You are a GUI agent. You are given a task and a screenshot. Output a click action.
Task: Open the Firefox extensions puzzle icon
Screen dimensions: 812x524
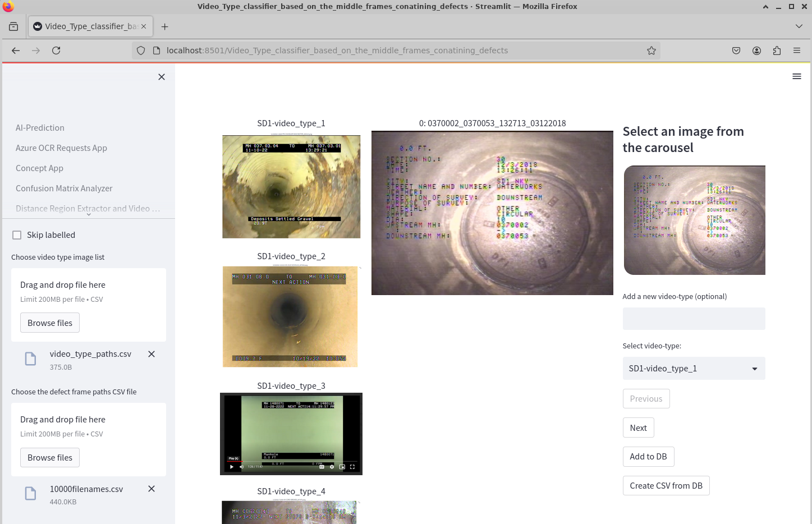777,50
